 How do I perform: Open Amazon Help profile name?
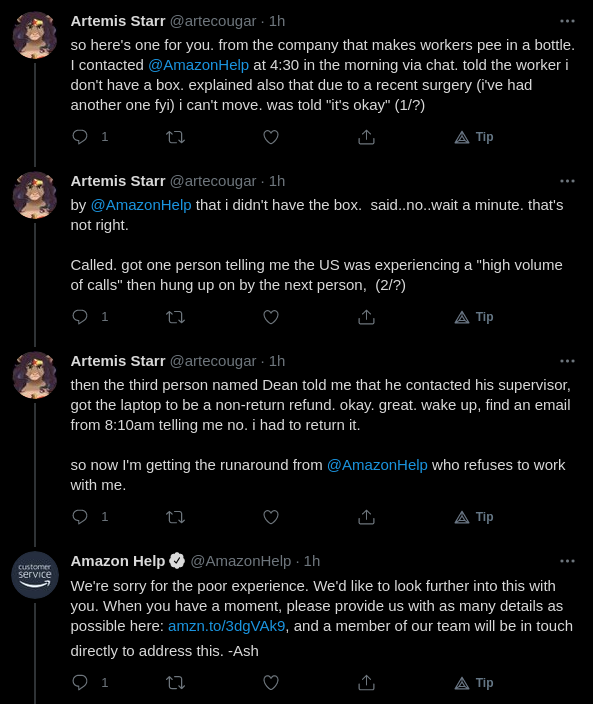coord(118,561)
